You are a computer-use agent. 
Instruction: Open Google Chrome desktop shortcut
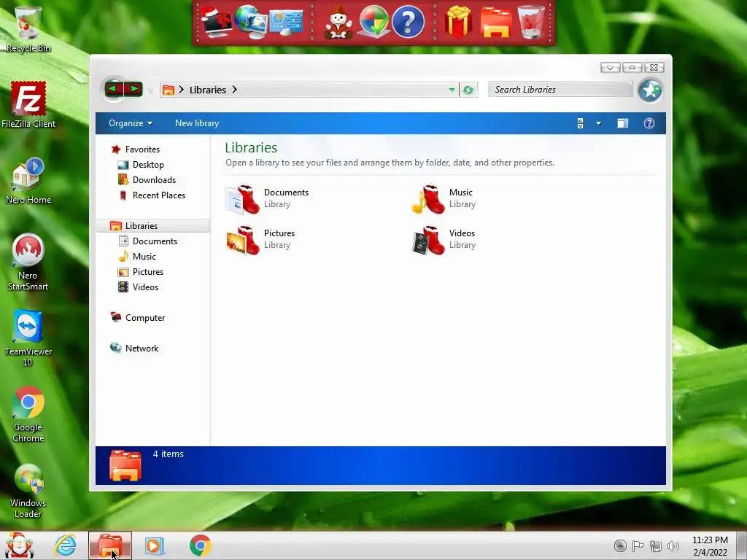click(x=28, y=414)
